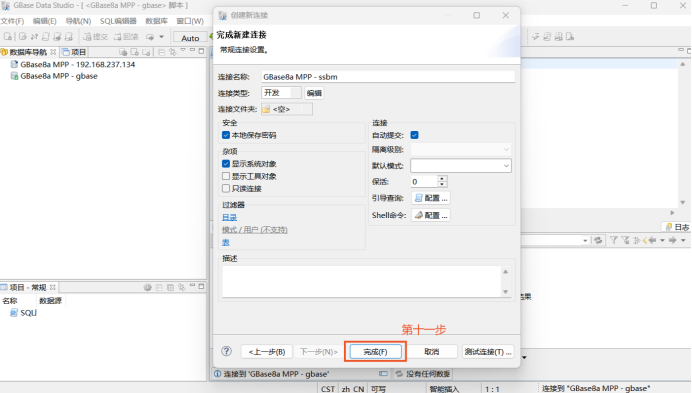Click 智能插入 in the status bar
Image resolution: width=692 pixels, height=393 pixels.
(444, 389)
